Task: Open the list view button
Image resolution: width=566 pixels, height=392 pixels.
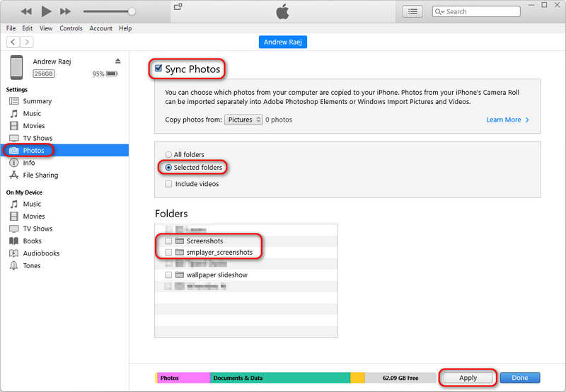Action: [412, 11]
